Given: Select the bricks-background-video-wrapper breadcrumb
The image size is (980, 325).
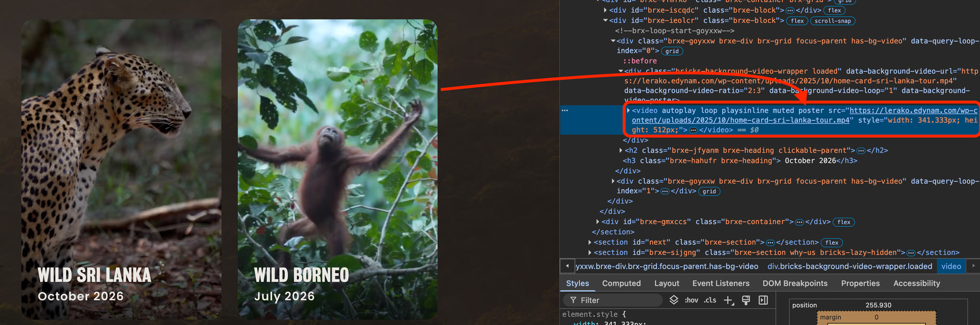Looking at the screenshot, I should click(849, 266).
